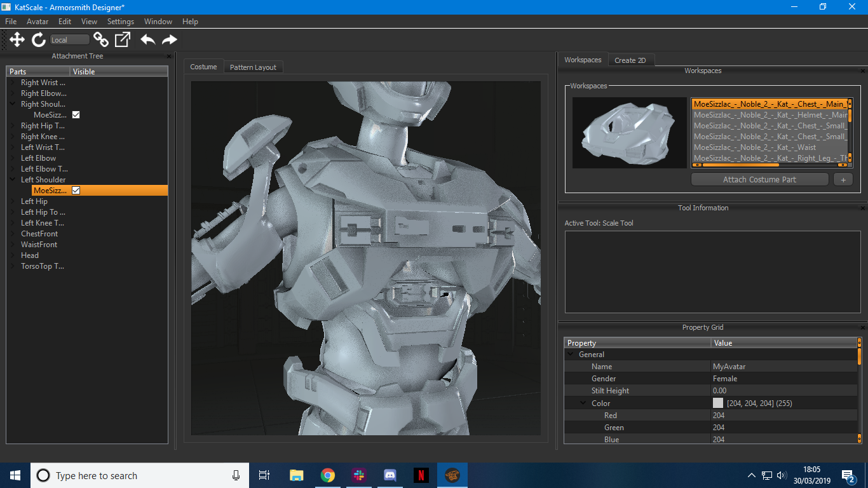Screen dimensions: 868x488
Task: Close the Attachment Tree panel
Action: pyautogui.click(x=169, y=57)
